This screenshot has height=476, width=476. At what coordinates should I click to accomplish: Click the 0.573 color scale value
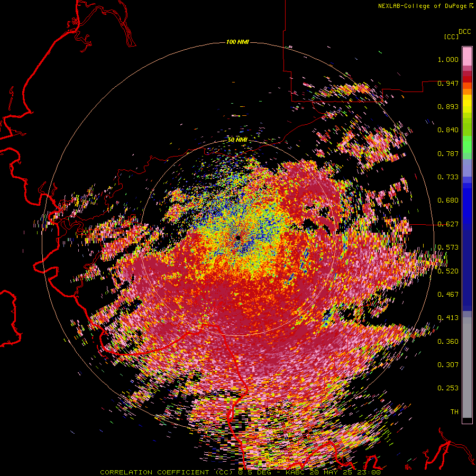[x=448, y=248]
